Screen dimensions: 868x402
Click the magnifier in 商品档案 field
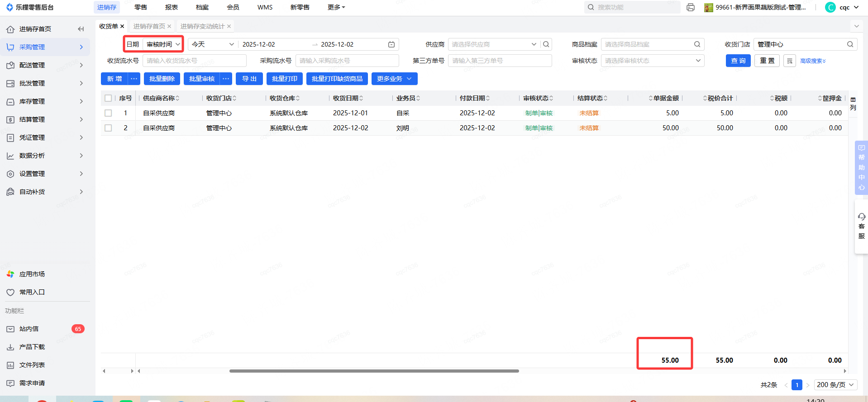[697, 44]
